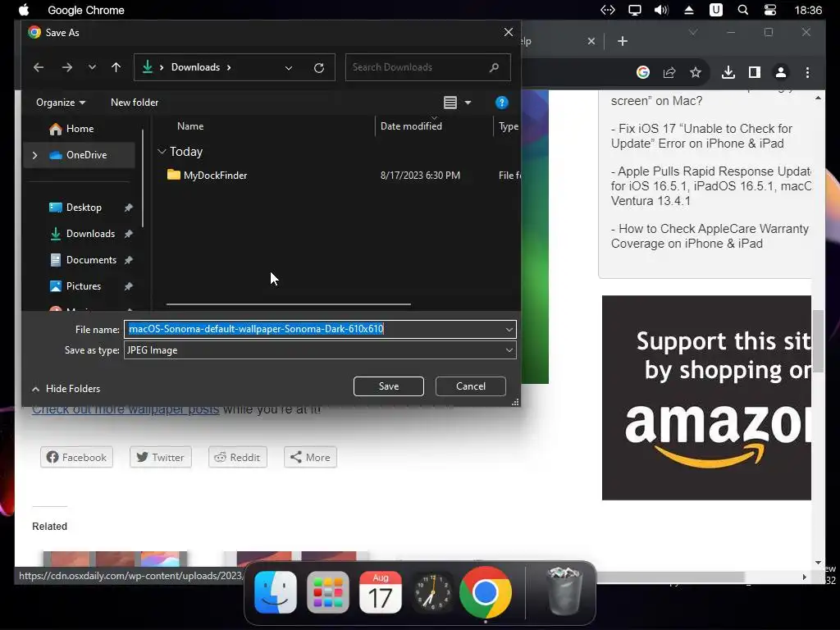Share the post on Reddit
This screenshot has height=630, width=840.
237,458
